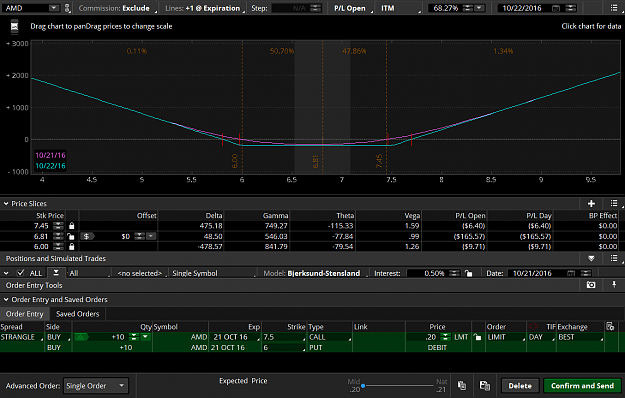Open the PUT type selector
Viewport: 625px width, 398px height.
coord(330,347)
